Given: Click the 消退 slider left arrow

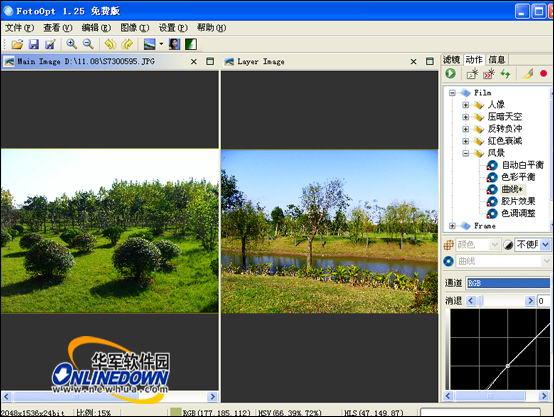Looking at the screenshot, I should (x=471, y=301).
